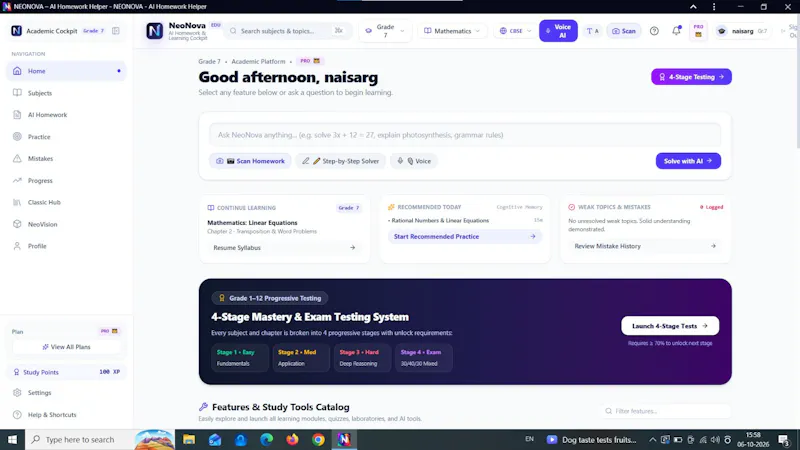Screen dimensions: 800x450
Task: Activate the Voice AI button
Action: (558, 31)
